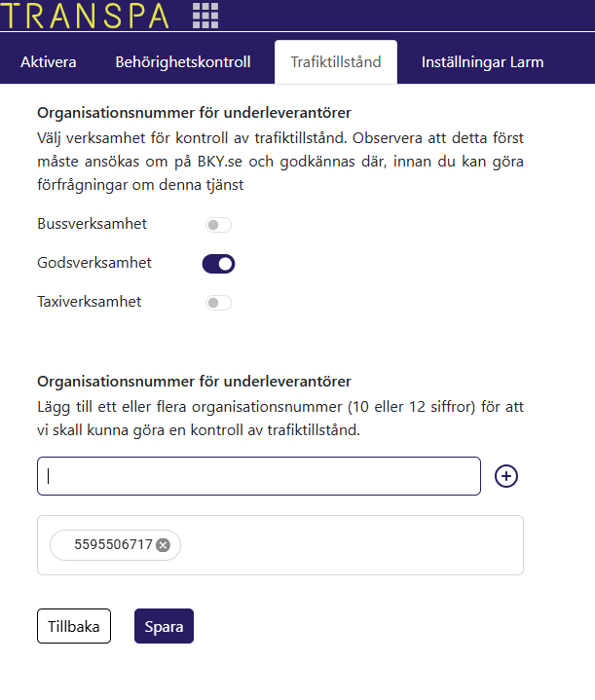The height and width of the screenshot is (700, 595).
Task: Click the Bussverksamhet label text
Action: pos(92,224)
